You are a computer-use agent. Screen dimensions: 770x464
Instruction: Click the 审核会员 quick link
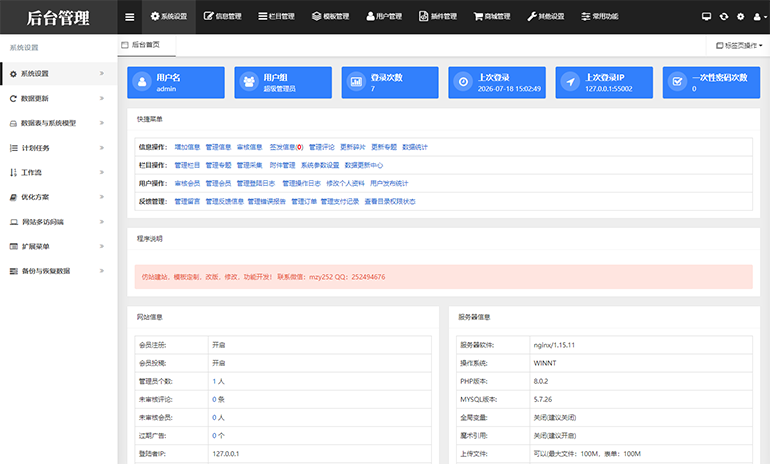(187, 183)
